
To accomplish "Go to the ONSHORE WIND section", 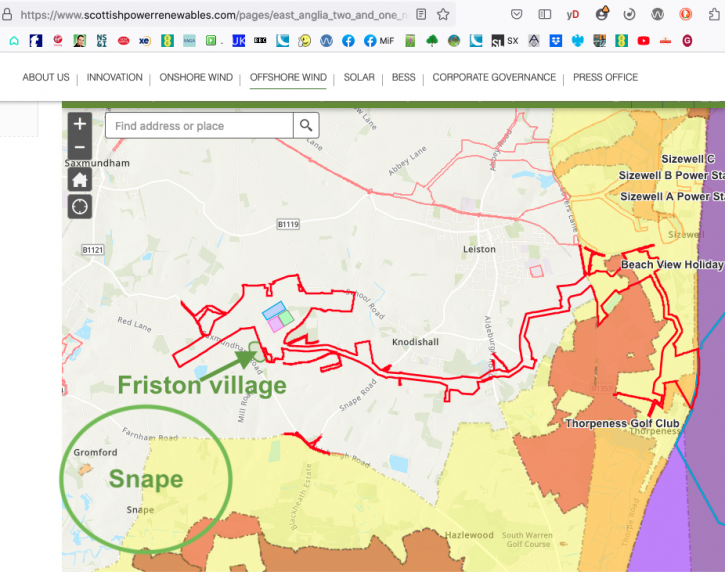I will point(198,78).
